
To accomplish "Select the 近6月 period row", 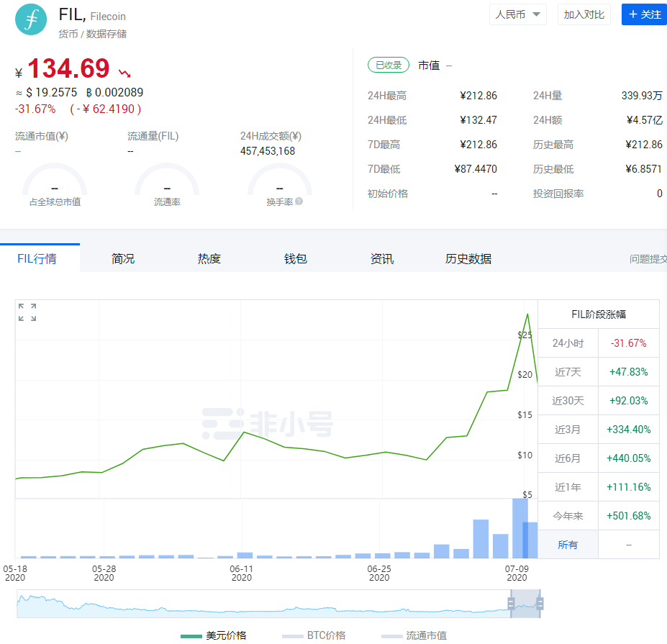I will pyautogui.click(x=599, y=458).
